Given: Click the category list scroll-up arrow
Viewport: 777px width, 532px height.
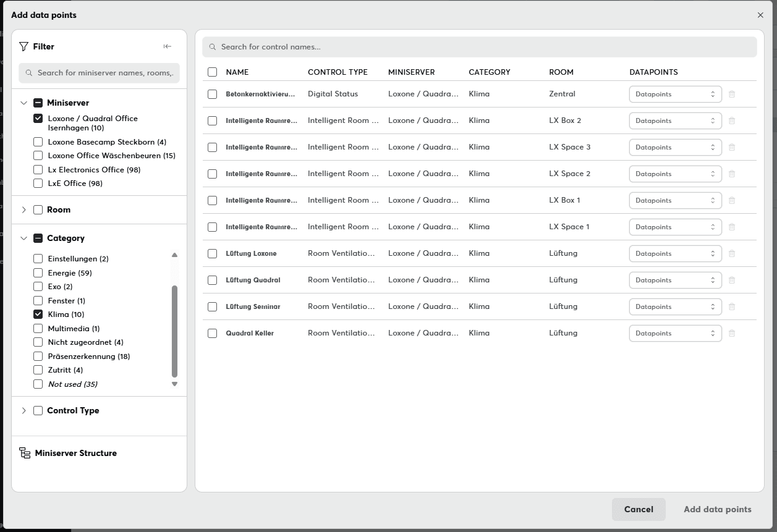Looking at the screenshot, I should [174, 255].
